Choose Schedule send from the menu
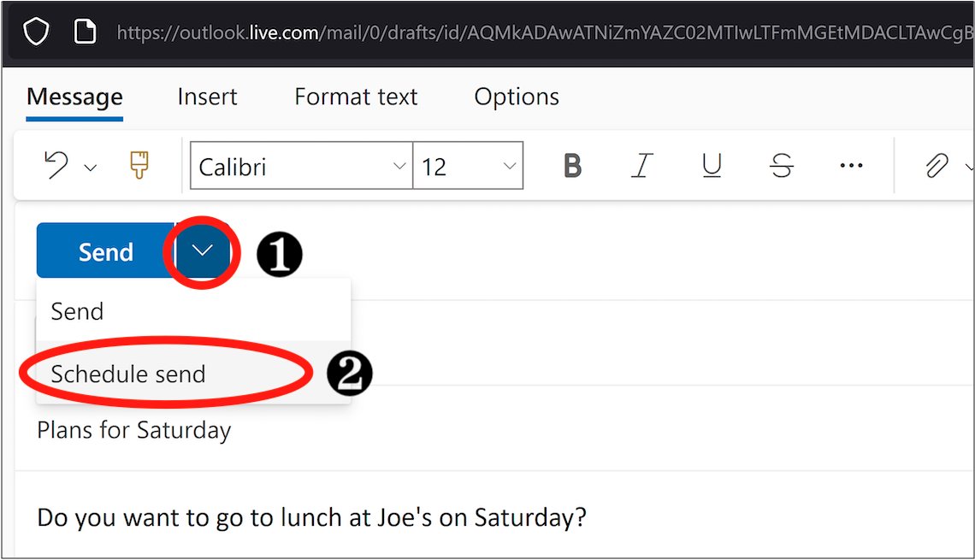The image size is (975, 560). click(x=128, y=374)
